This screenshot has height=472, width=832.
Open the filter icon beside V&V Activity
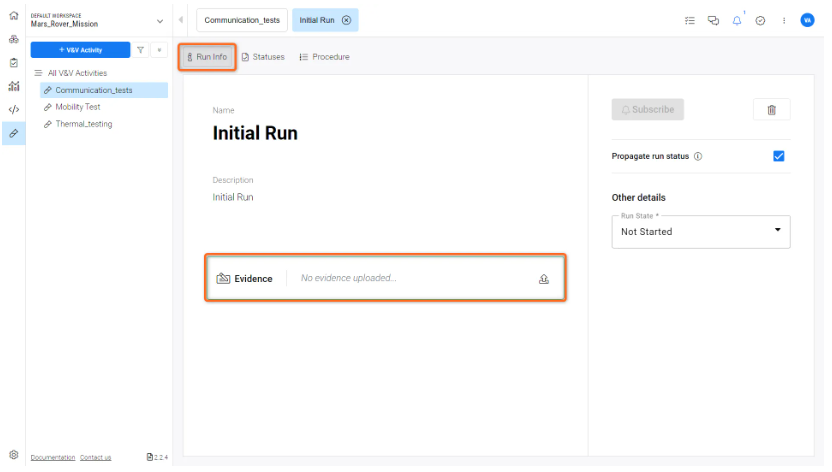(140, 50)
